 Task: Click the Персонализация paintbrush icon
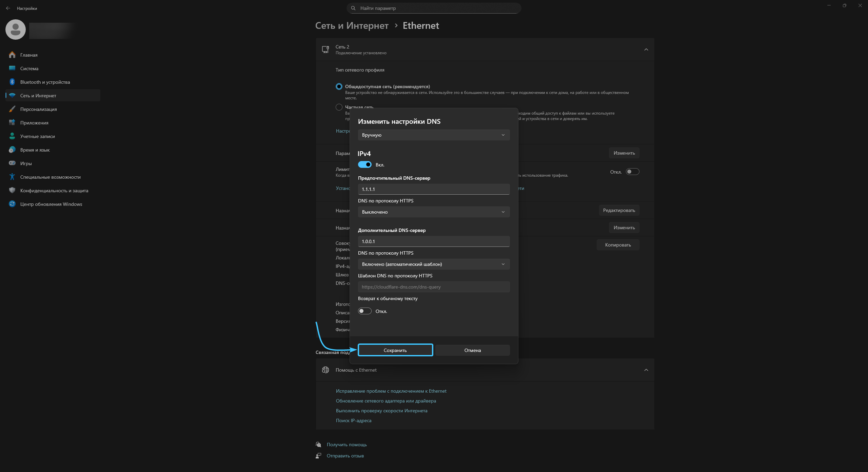[12, 109]
